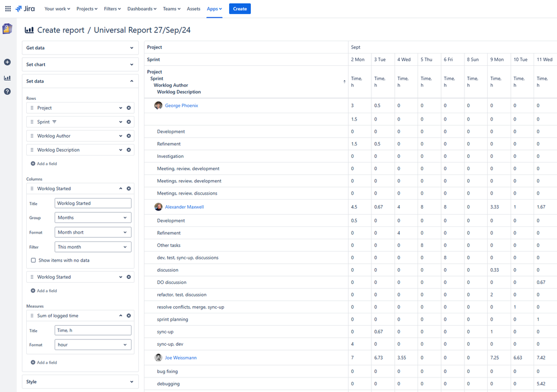Viewport: 557px width, 392px height.
Task: Click the filter icon next to Sprint
Action: (x=54, y=122)
